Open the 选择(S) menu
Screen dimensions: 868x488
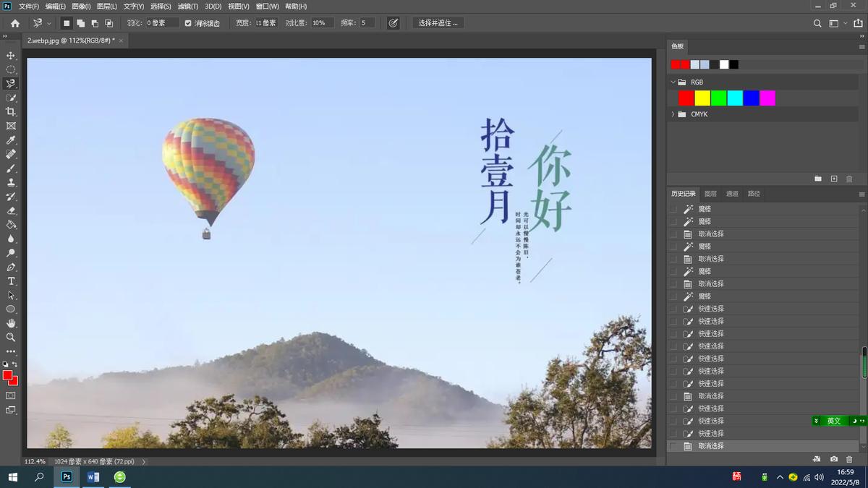[x=161, y=6]
